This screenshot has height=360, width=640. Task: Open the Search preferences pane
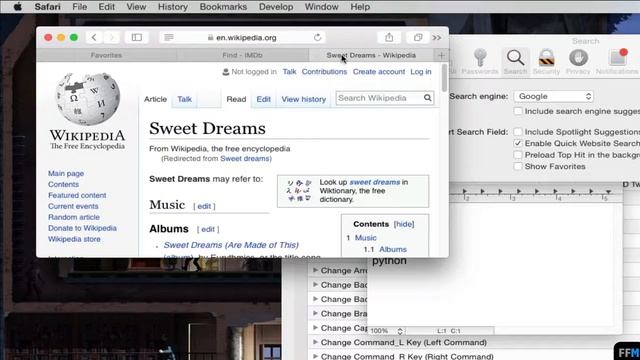pos(515,62)
